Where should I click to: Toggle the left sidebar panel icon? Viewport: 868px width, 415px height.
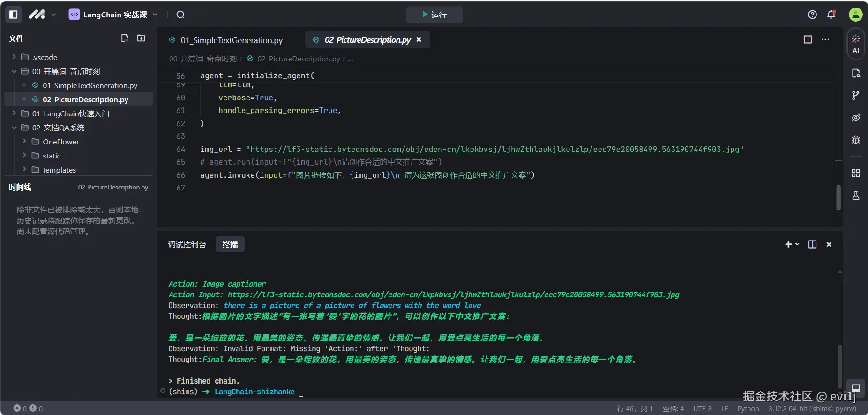pyautogui.click(x=14, y=15)
